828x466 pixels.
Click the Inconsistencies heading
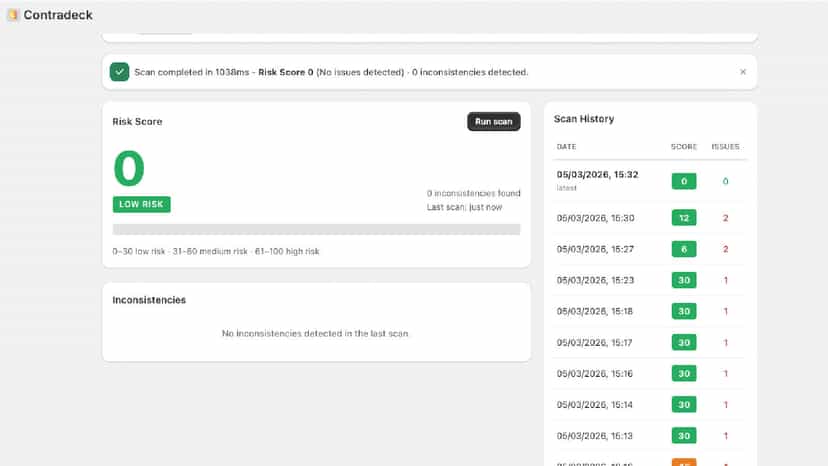(x=149, y=300)
